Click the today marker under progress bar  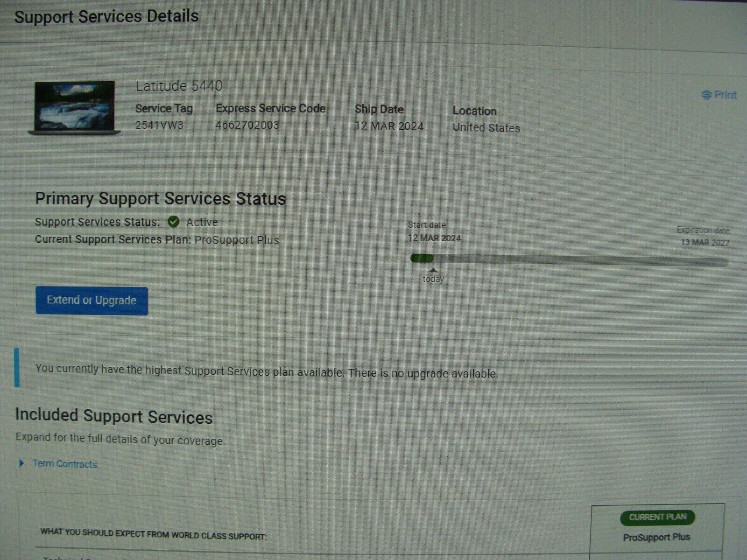433,276
